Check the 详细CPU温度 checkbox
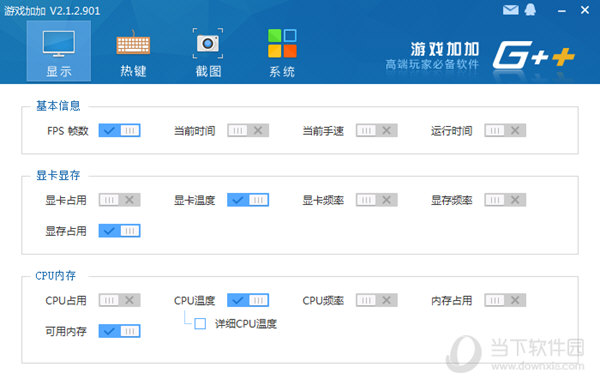This screenshot has height=385, width=600. 200,324
